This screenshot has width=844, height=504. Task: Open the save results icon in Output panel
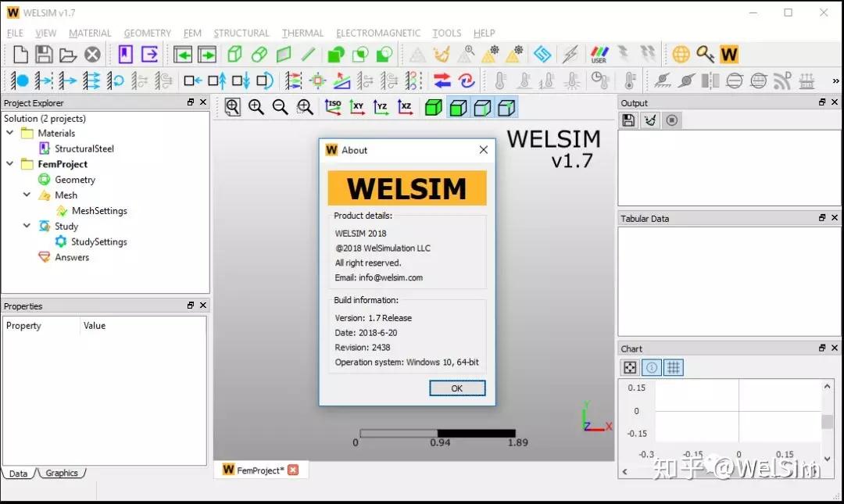[628, 120]
